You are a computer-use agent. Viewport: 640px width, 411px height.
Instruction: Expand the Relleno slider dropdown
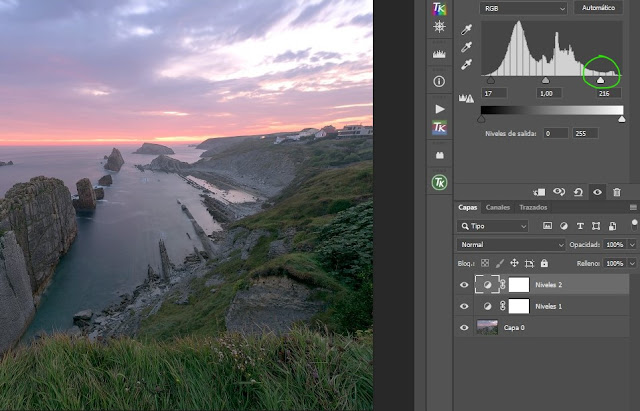(x=632, y=263)
